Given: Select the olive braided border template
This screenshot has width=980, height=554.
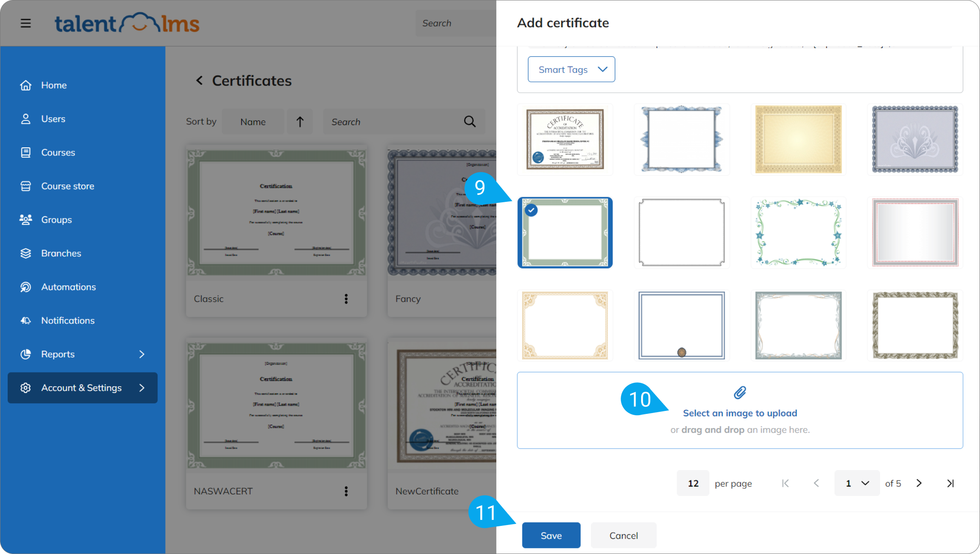Looking at the screenshot, I should click(x=915, y=325).
